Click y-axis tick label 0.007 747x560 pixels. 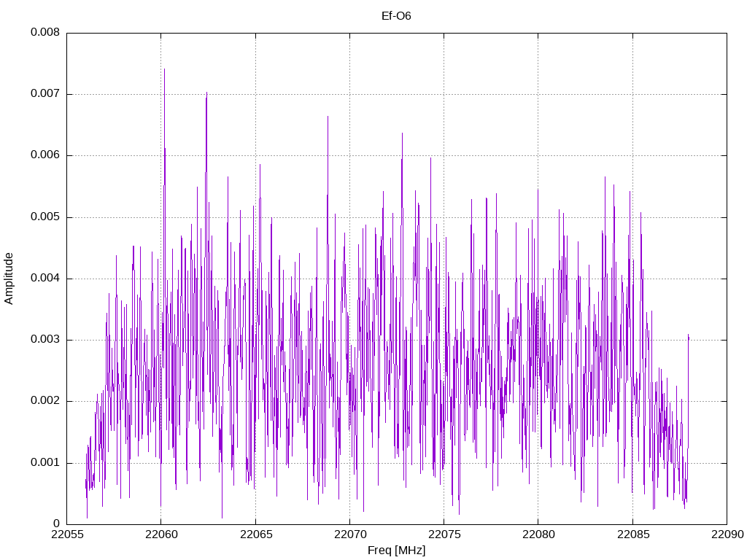coord(45,94)
